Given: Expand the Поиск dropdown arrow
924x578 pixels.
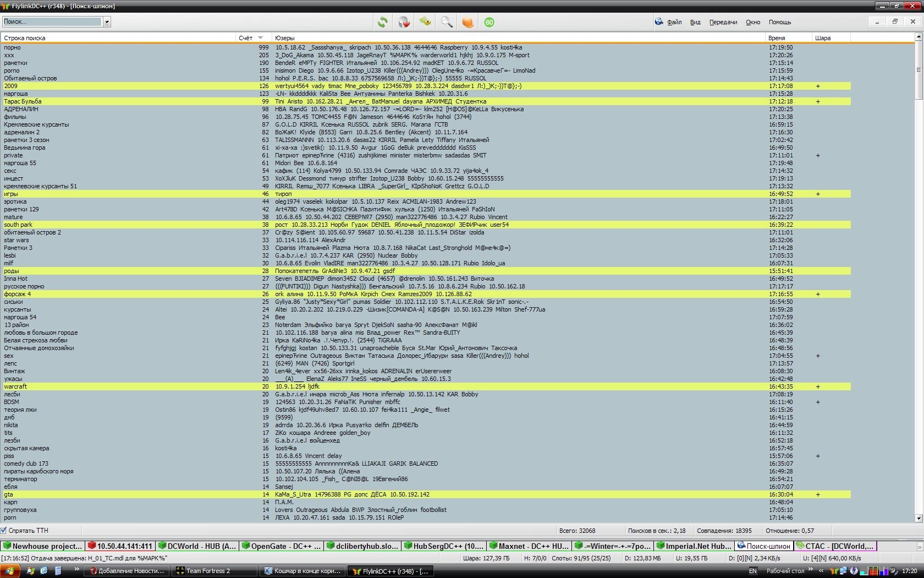Looking at the screenshot, I should coord(107,22).
